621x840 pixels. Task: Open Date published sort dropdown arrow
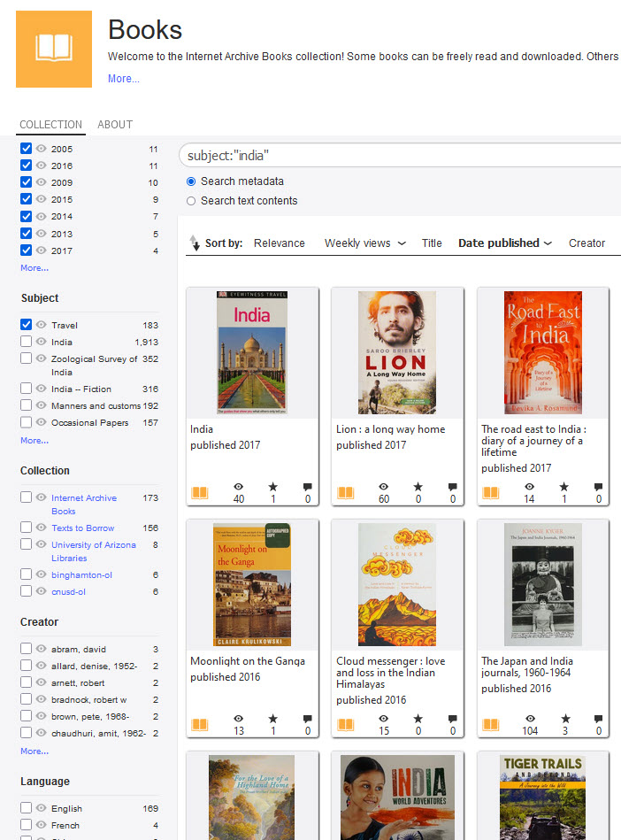pos(548,243)
